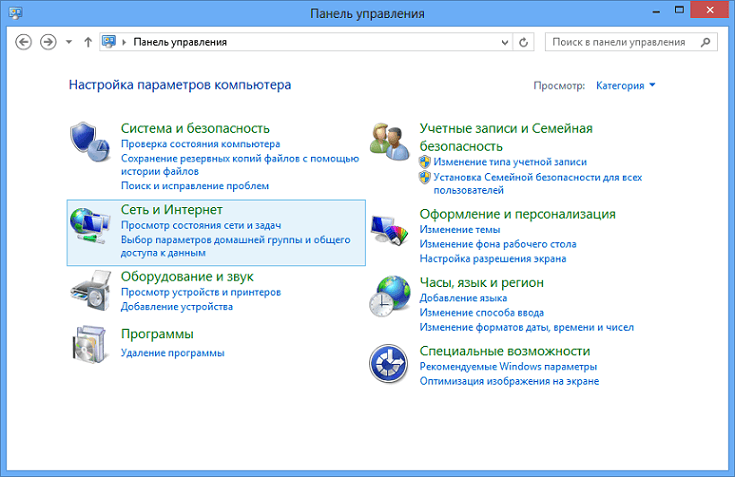The image size is (735, 477).
Task: Click the Добавление устройства link
Action: [176, 306]
